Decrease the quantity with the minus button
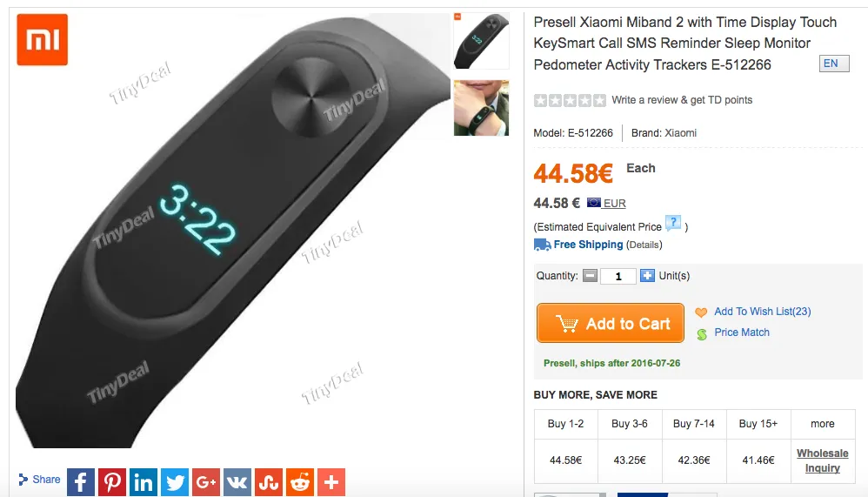Image resolution: width=868 pixels, height=497 pixels. tap(590, 275)
